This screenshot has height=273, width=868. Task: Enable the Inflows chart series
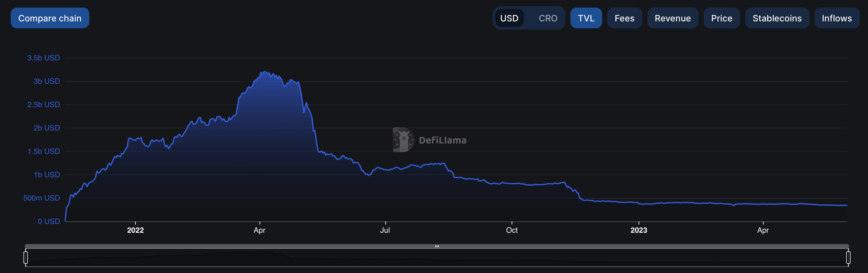click(x=837, y=18)
